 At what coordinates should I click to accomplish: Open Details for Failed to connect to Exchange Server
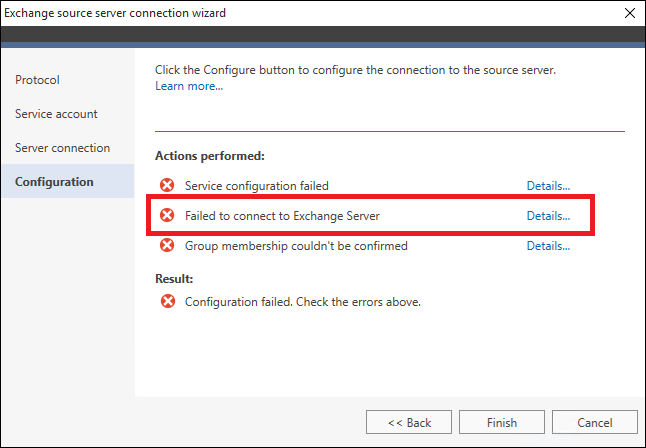pos(548,216)
